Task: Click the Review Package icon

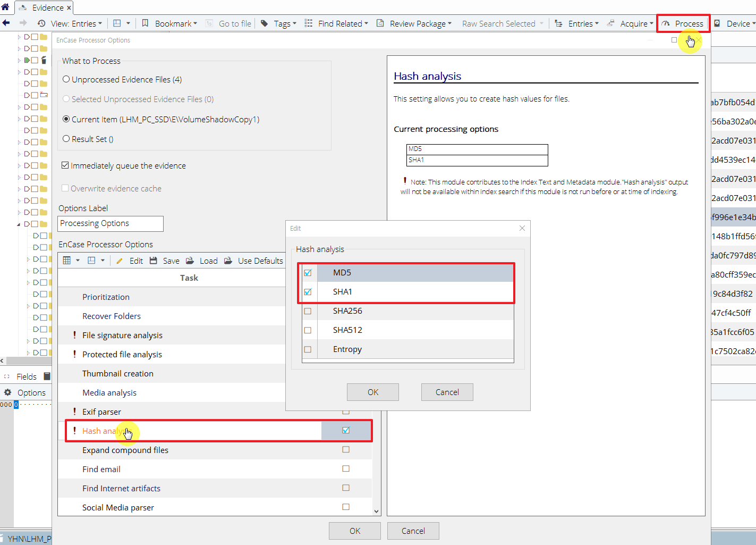Action: click(380, 23)
